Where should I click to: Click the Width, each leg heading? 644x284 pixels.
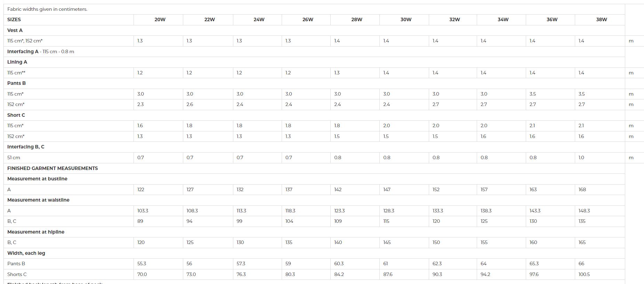(26, 253)
